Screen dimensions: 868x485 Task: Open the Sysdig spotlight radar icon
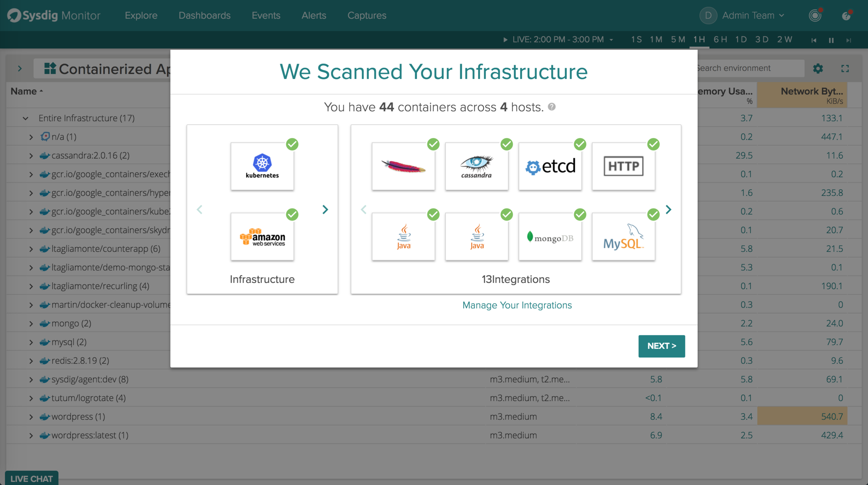[815, 15]
